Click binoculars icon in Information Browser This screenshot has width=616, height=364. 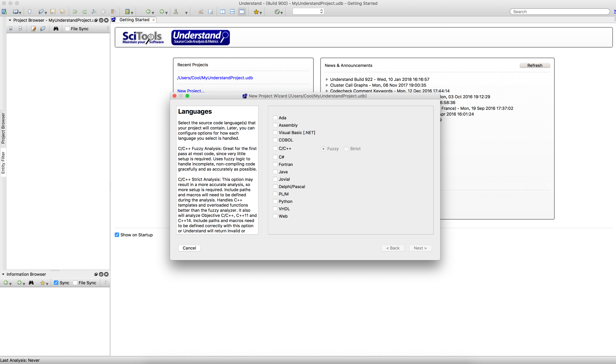coord(31,283)
